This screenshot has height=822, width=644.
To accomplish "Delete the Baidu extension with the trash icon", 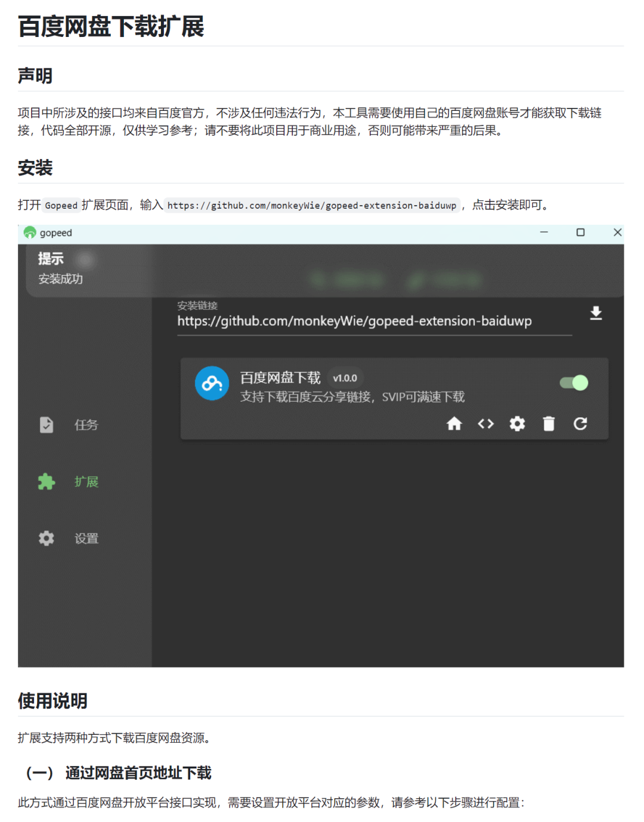I will [549, 424].
